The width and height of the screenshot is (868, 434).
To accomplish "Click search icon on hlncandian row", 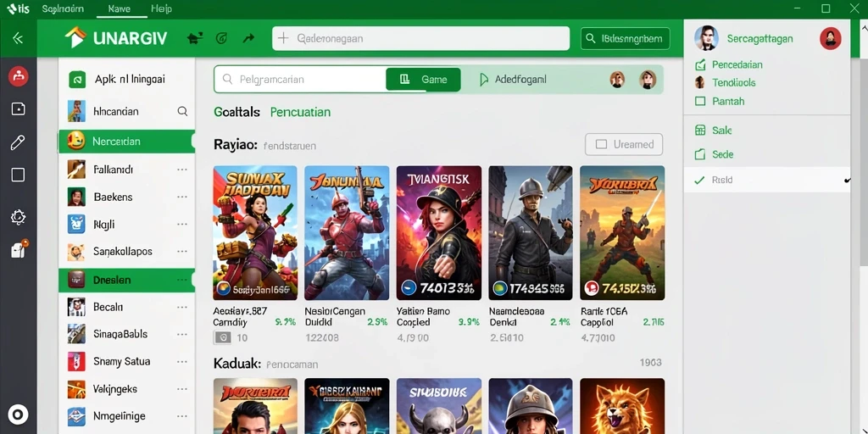I will pos(182,111).
